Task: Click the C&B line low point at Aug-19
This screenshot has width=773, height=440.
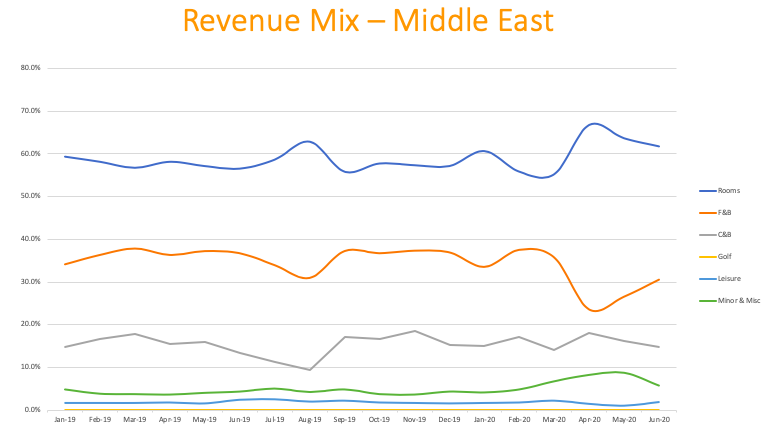Action: (x=310, y=370)
